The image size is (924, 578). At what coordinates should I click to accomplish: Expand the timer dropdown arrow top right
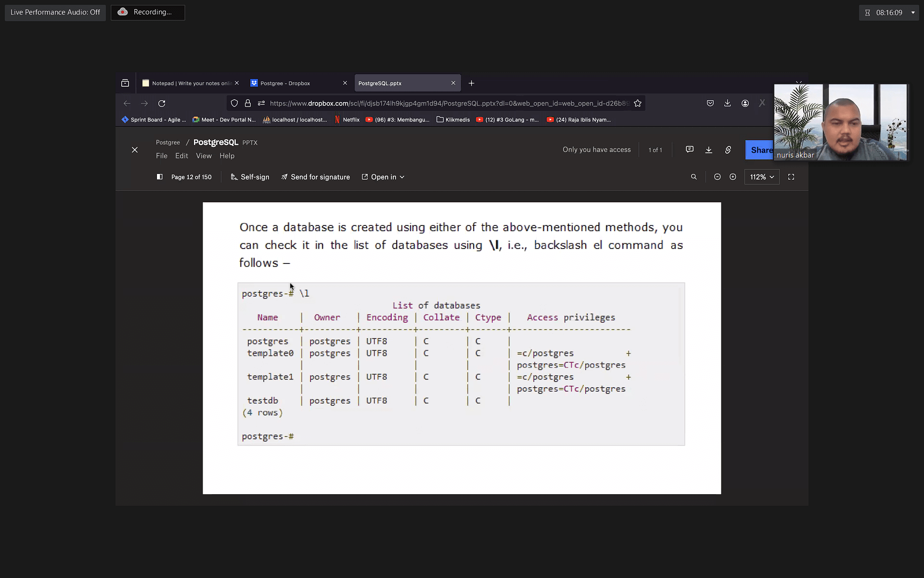(x=913, y=13)
